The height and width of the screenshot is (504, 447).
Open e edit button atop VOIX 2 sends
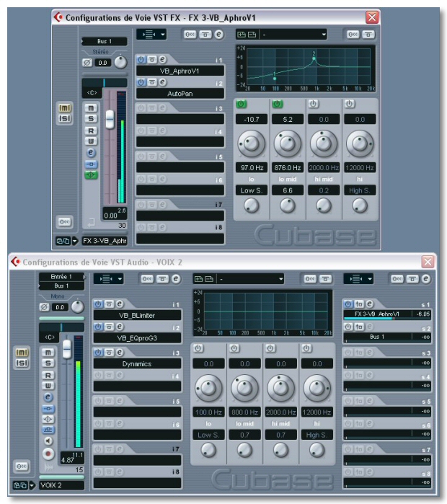(426, 279)
